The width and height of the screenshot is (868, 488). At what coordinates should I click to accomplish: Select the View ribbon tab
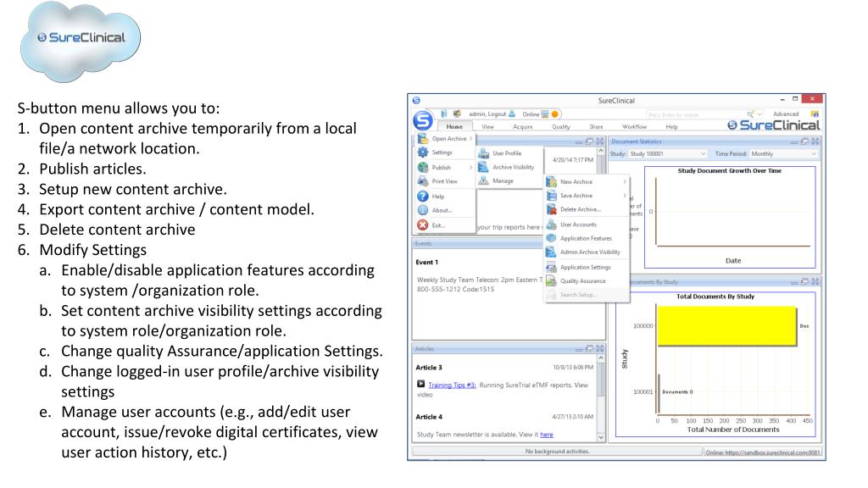coord(487,127)
